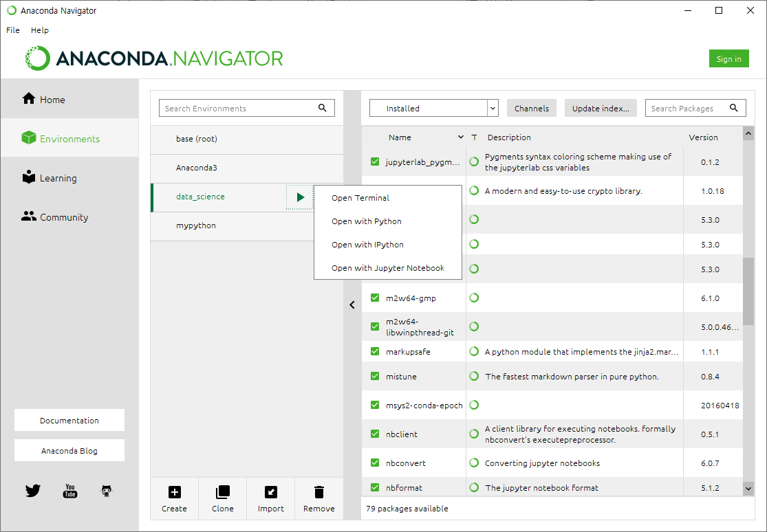The height and width of the screenshot is (532, 767).
Task: Click the m2w64-gmp package type icon
Action: 473,298
